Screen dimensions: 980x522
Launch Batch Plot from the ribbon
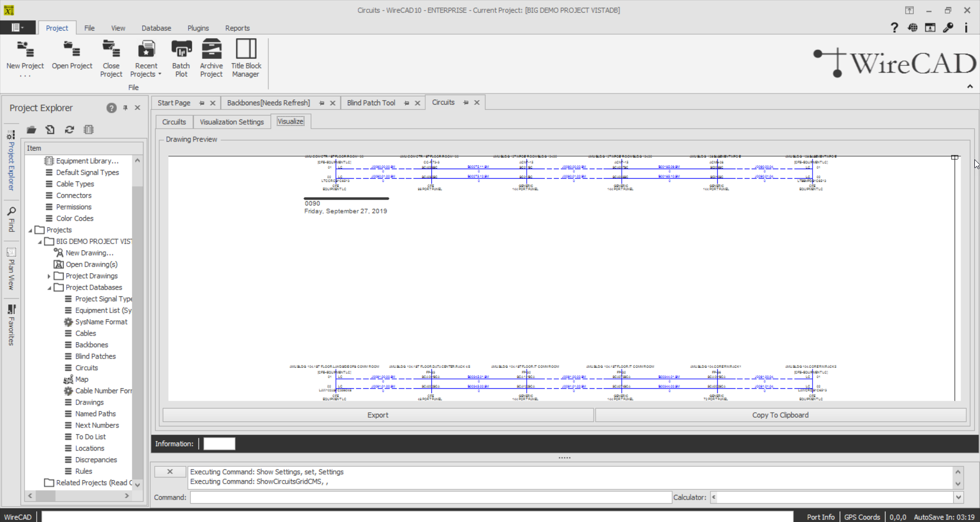pos(181,58)
